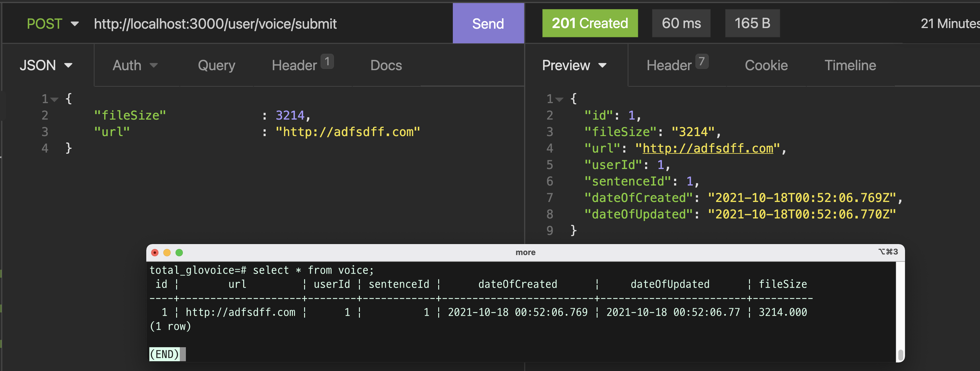Switch to the Cookie tab
Screen dimensions: 980x371
pyautogui.click(x=766, y=65)
